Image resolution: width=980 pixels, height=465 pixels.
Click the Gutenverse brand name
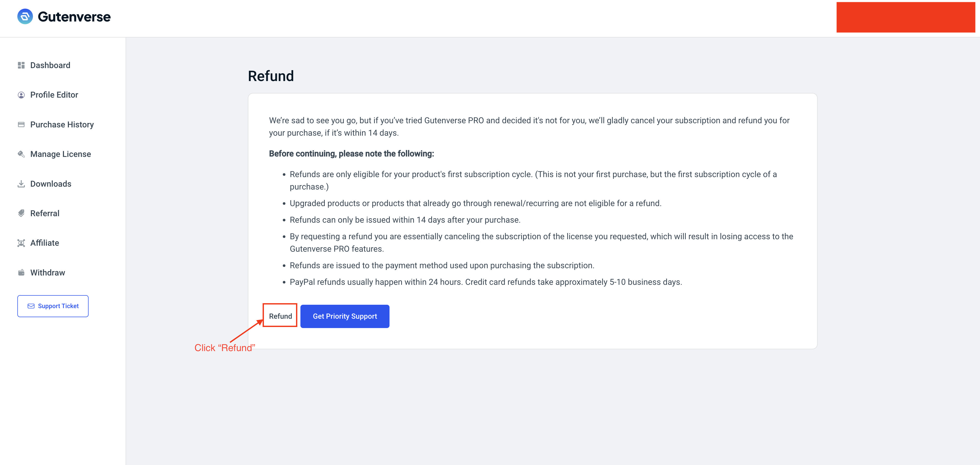click(x=74, y=17)
